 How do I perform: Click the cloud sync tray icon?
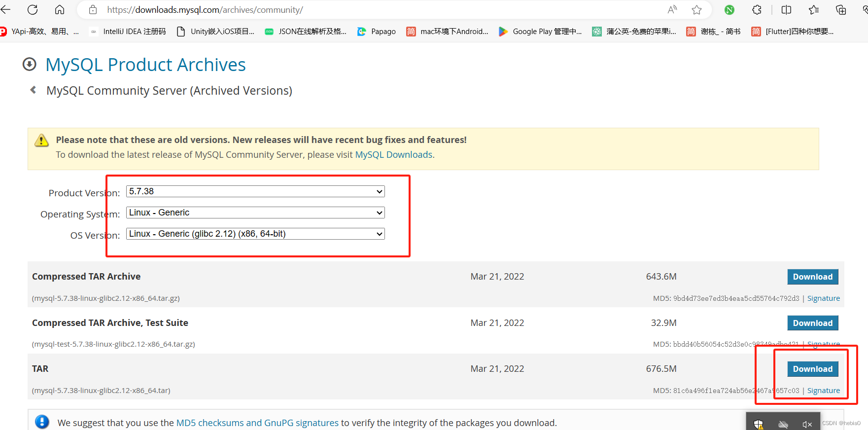(x=783, y=424)
